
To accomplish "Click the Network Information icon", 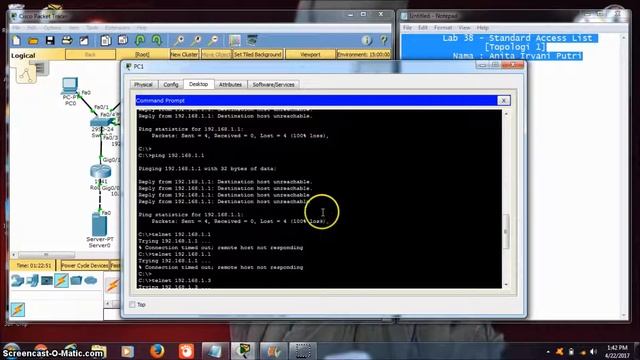I will click(367, 40).
